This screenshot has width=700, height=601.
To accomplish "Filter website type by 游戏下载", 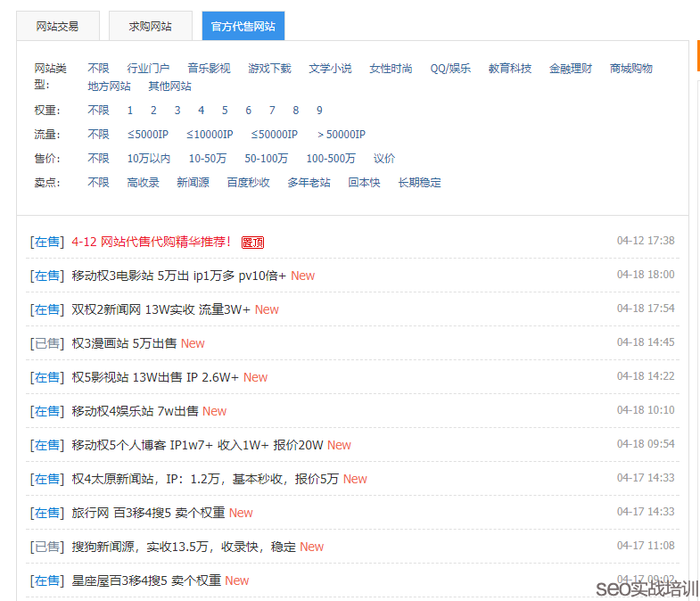I will point(269,69).
